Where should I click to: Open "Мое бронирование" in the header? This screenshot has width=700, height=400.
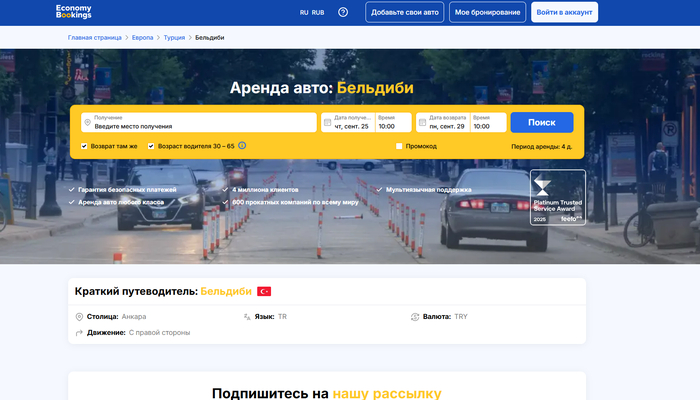(486, 13)
